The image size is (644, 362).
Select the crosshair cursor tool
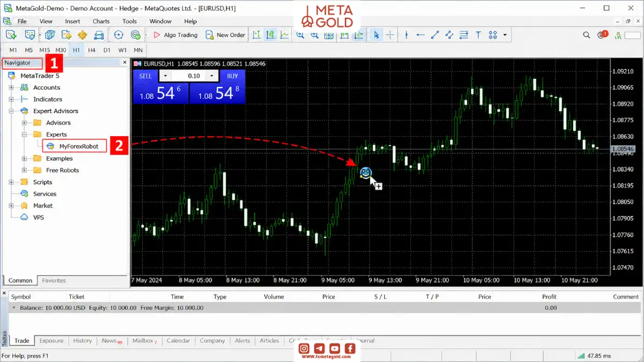click(390, 35)
